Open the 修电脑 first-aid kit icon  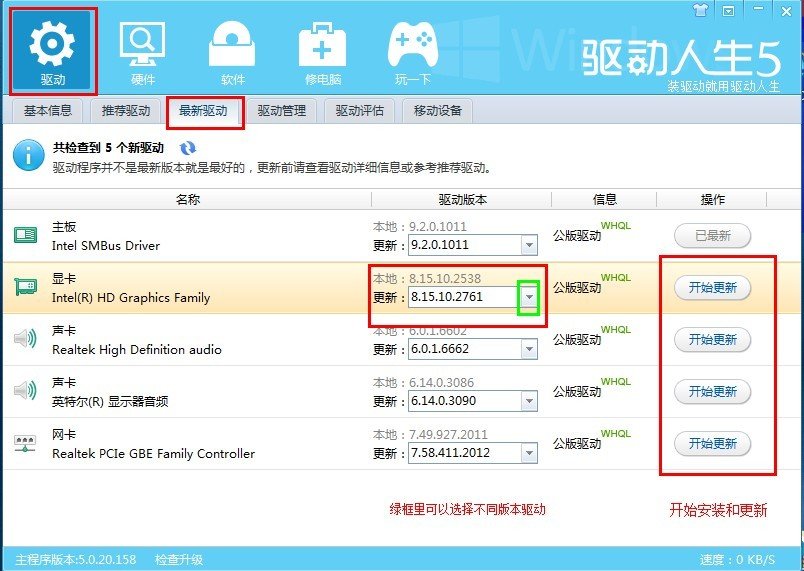[x=323, y=53]
